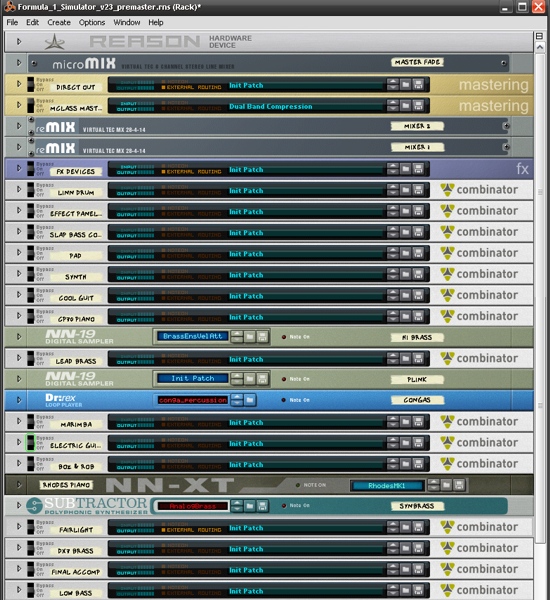Save the BrassEnsVelAtt NN-19 patch

pyautogui.click(x=262, y=337)
